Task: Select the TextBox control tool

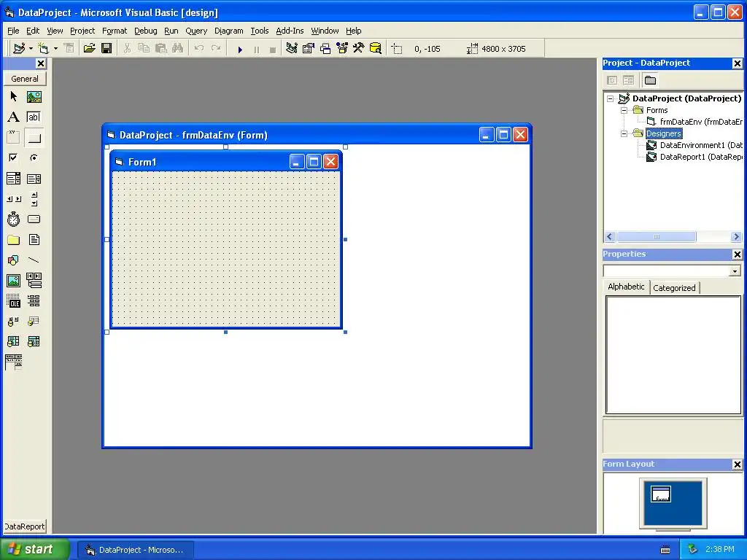Action: [34, 117]
